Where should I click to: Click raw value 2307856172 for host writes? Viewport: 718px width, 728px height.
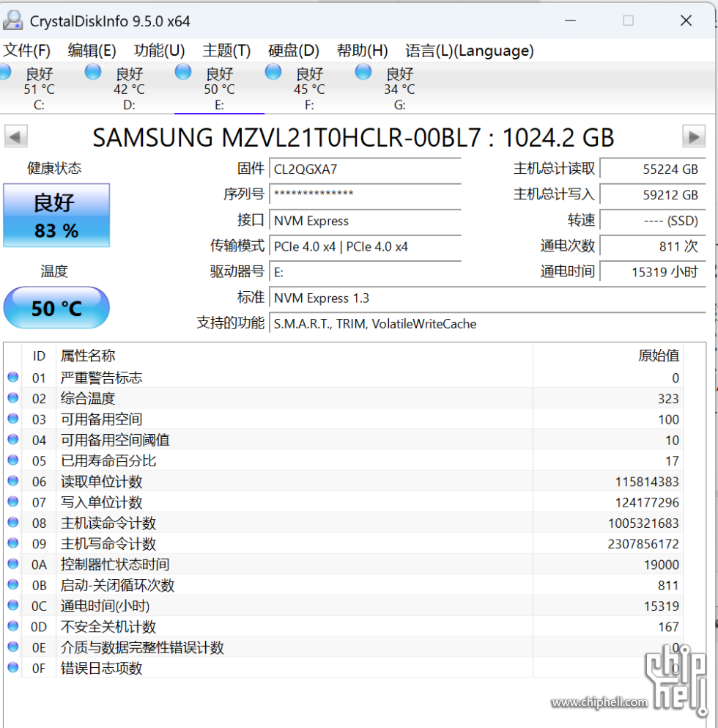coord(643,544)
